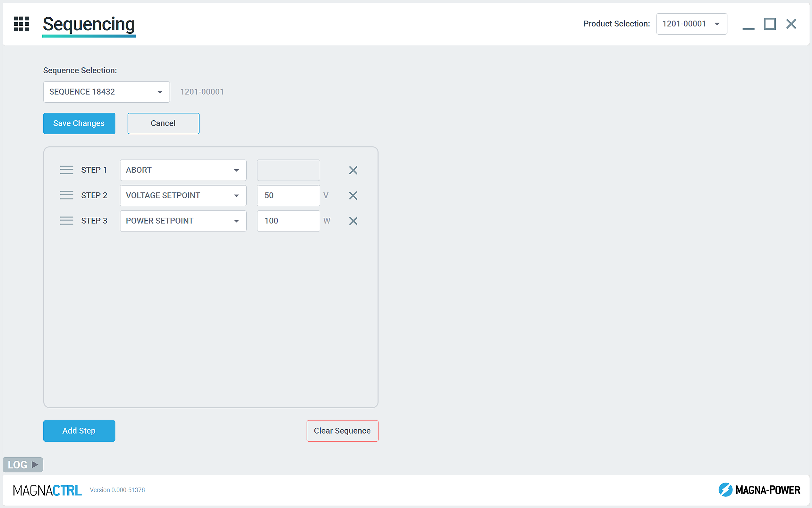Viewport: 812px width, 508px height.
Task: Click the Clear Sequence button
Action: [342, 431]
